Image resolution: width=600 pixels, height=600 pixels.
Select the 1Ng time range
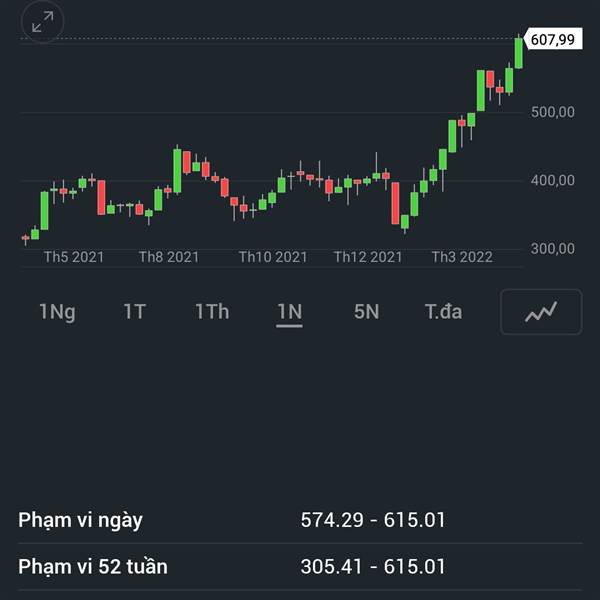coord(57,312)
